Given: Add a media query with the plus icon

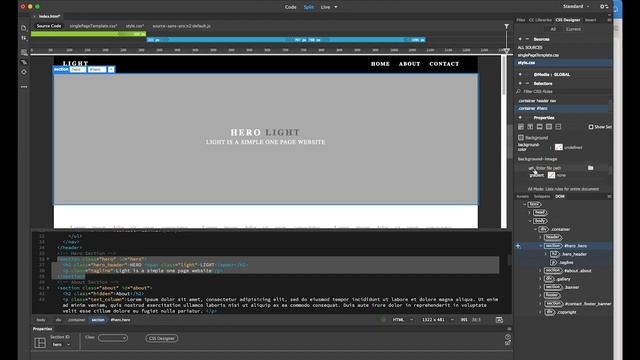Looking at the screenshot, I should 520,75.
